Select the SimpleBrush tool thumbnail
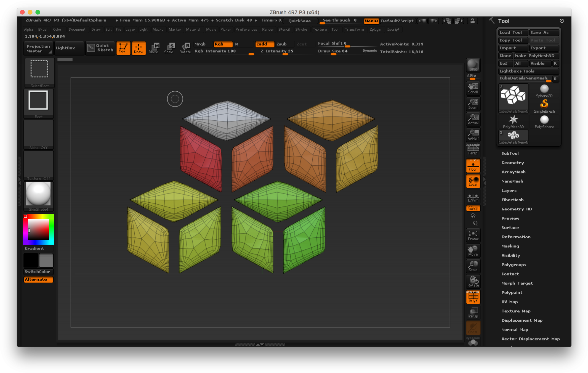 [x=544, y=106]
